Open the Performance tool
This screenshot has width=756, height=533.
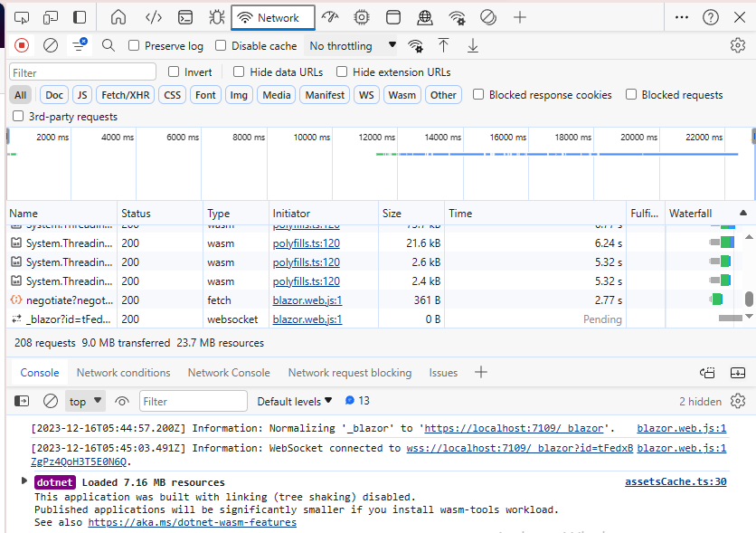330,18
